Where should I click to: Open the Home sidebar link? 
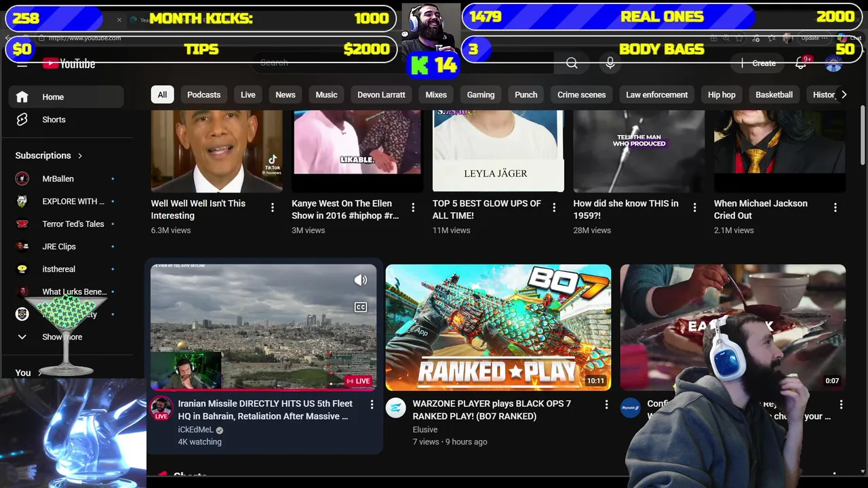point(66,97)
